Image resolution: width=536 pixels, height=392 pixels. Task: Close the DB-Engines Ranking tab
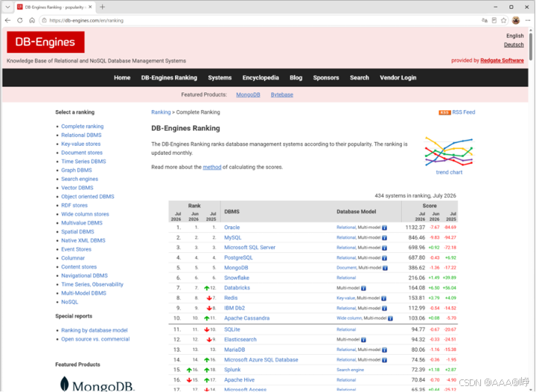pyautogui.click(x=90, y=7)
